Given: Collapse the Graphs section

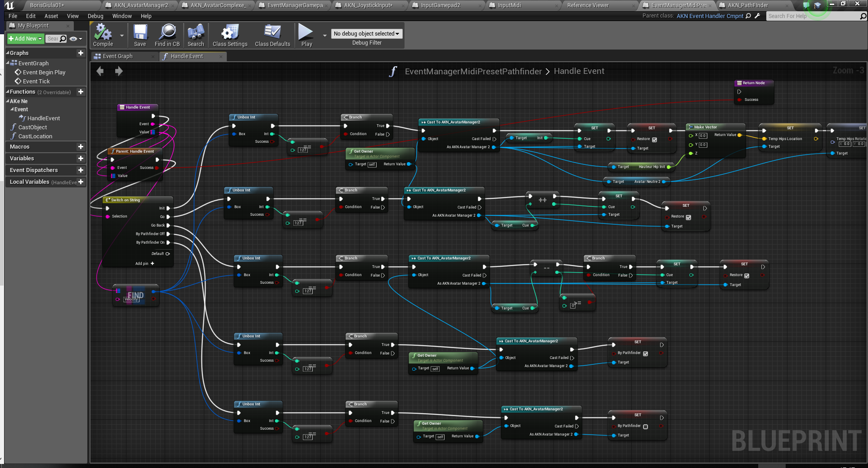Looking at the screenshot, I should (x=8, y=53).
